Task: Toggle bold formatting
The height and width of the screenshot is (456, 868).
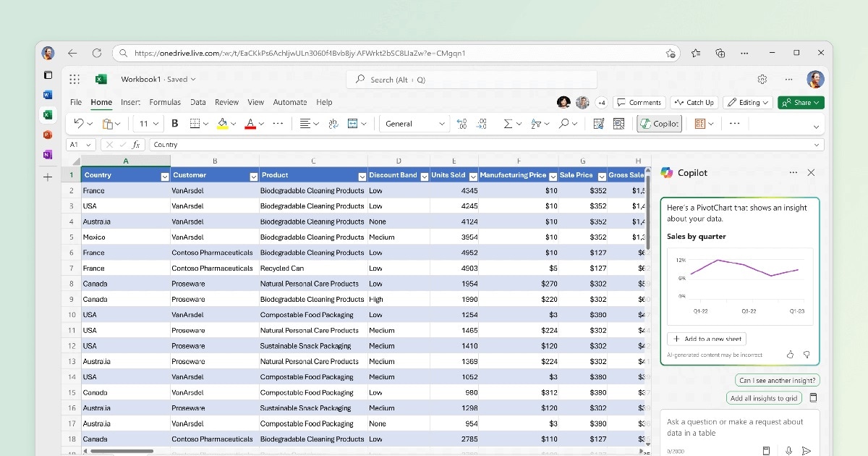Action: (x=174, y=124)
